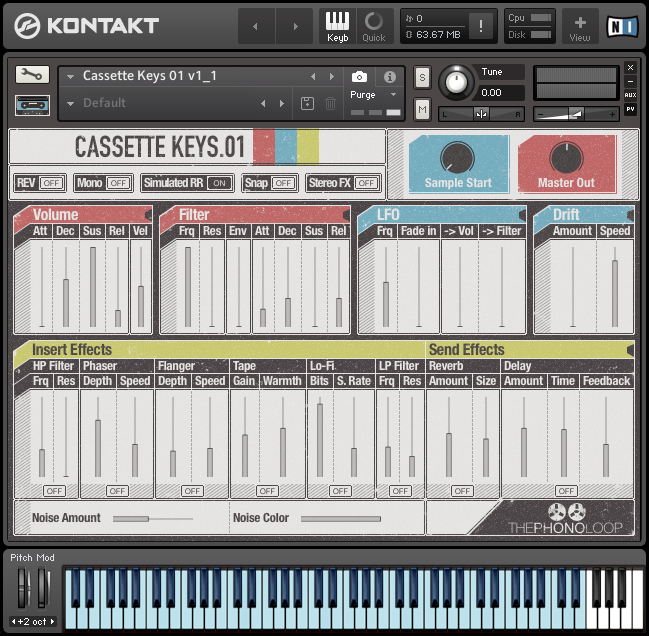Open the Purge dropdown menu
The image size is (649, 636).
tap(373, 95)
